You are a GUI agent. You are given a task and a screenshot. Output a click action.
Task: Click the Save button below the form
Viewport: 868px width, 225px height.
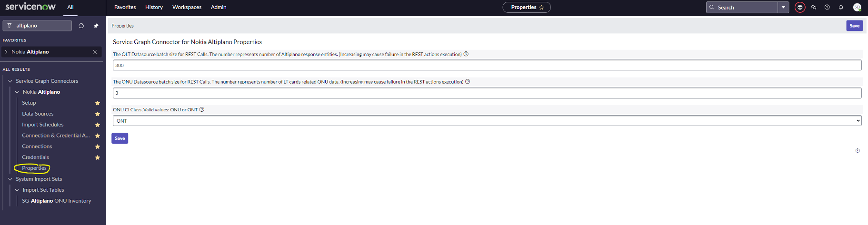tap(120, 138)
